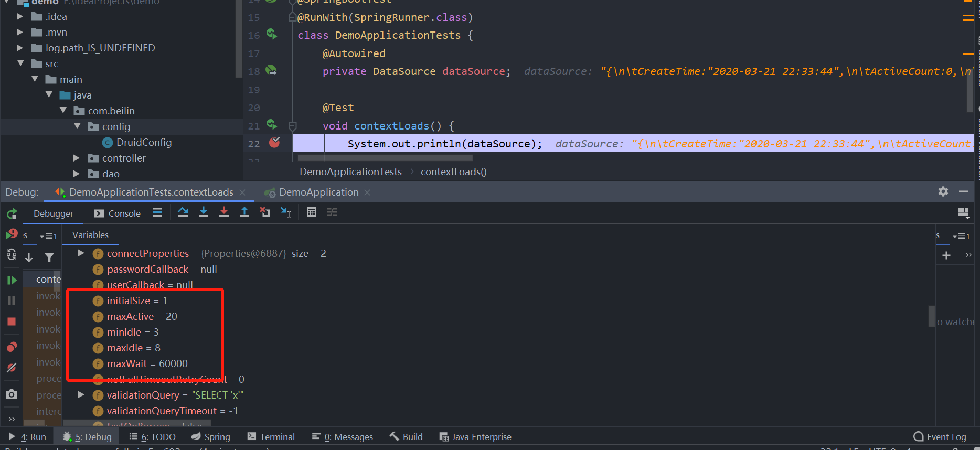980x450 pixels.
Task: Resume the program with the green resume icon
Action: pyautogui.click(x=12, y=280)
